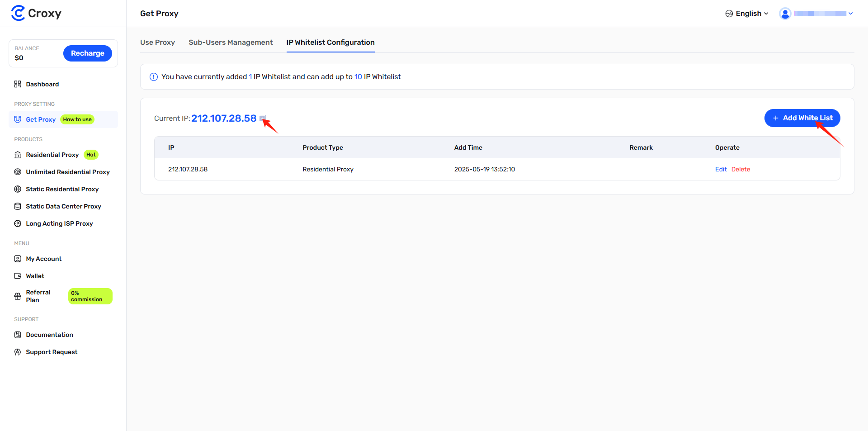
Task: Click the Static Residential Proxy globe icon
Action: click(x=18, y=189)
